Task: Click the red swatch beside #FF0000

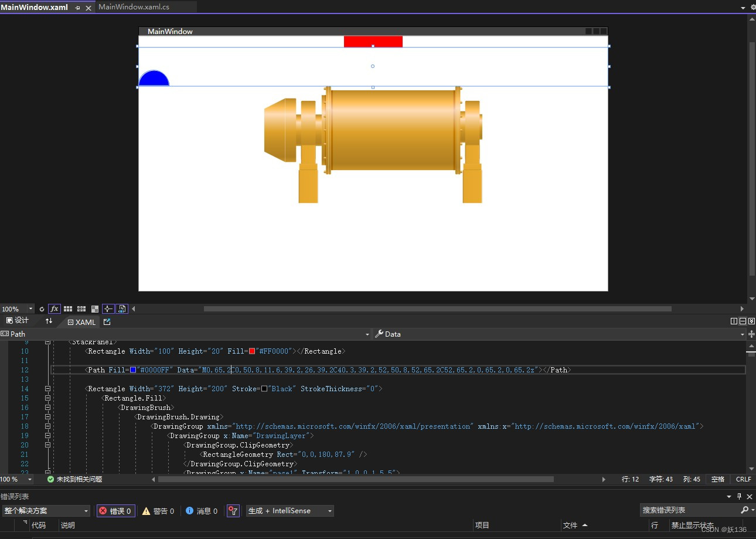Action: pos(252,351)
